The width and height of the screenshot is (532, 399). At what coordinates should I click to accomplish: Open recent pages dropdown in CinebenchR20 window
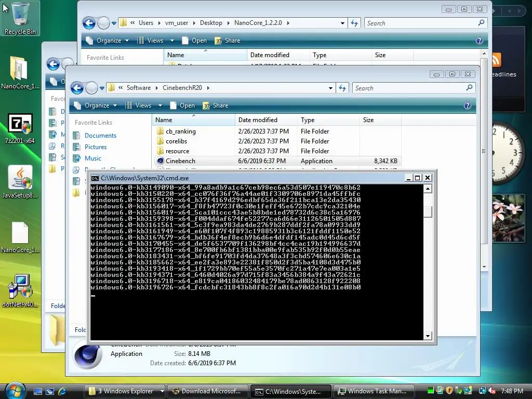(102, 88)
